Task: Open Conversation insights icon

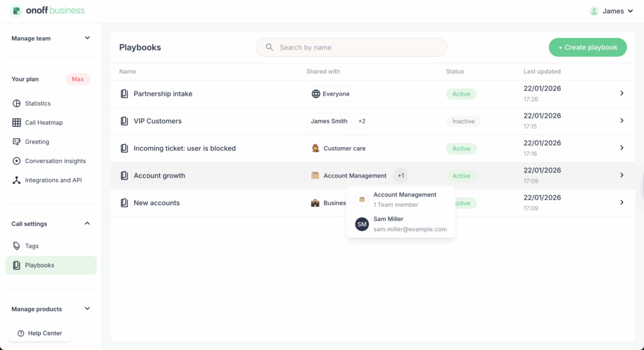Action: tap(17, 161)
